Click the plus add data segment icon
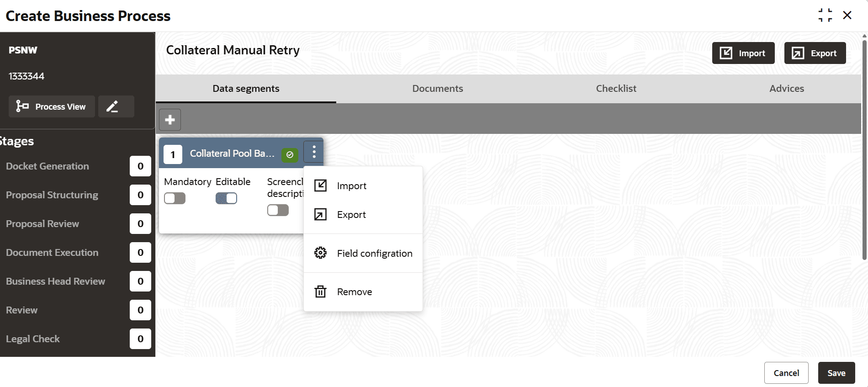This screenshot has height=387, width=868. [x=170, y=120]
